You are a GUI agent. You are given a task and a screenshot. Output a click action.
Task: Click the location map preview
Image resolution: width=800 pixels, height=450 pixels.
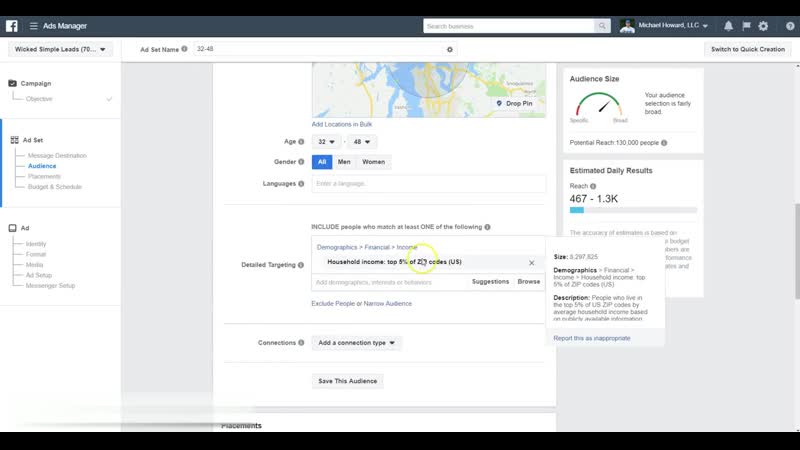pyautogui.click(x=429, y=90)
